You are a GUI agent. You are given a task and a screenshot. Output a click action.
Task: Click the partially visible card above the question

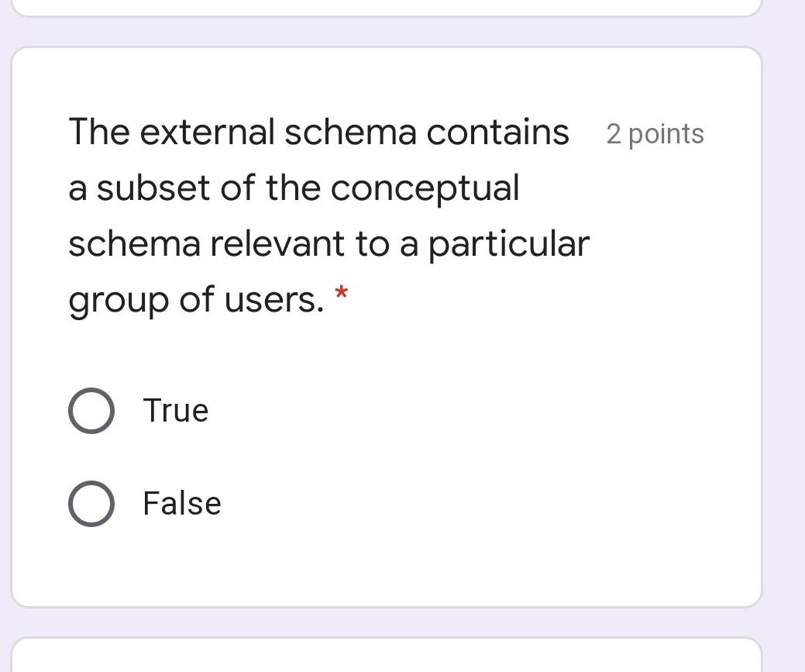pos(387,6)
